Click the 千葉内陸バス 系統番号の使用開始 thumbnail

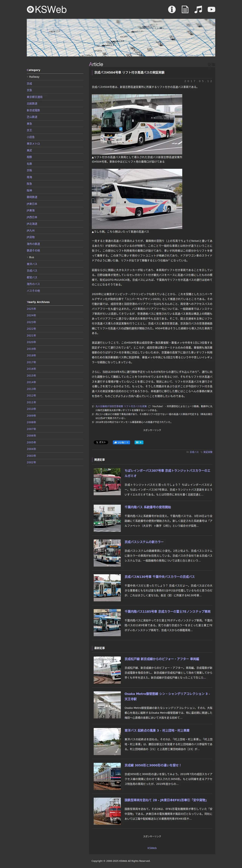[x=107, y=518]
